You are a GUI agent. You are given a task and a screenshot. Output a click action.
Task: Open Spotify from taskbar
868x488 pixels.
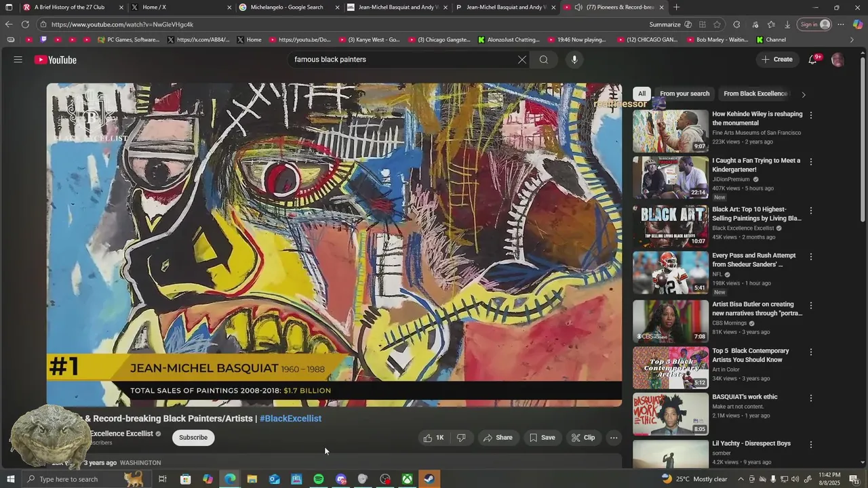tap(319, 479)
